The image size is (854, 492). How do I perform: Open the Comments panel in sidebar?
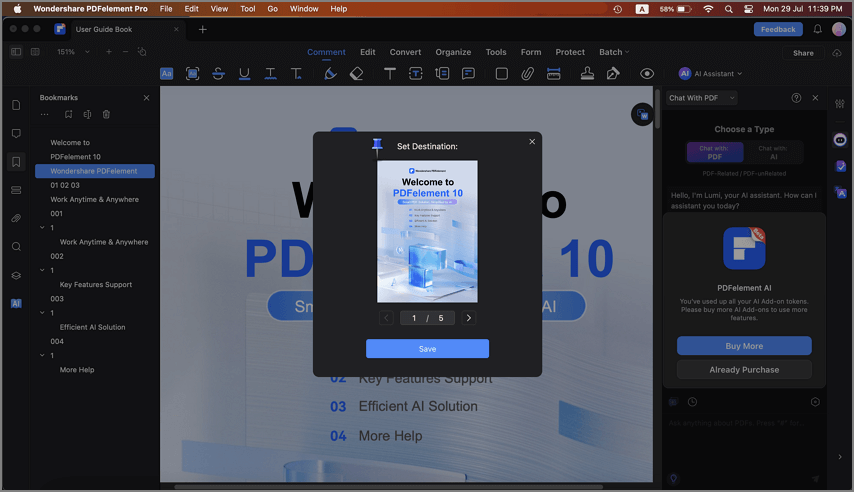pyautogui.click(x=16, y=133)
